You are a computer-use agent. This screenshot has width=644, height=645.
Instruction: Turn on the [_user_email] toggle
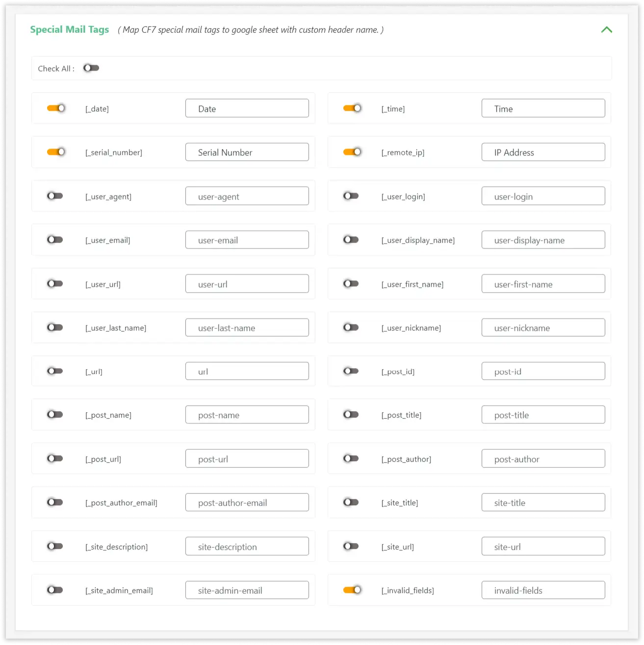(55, 240)
